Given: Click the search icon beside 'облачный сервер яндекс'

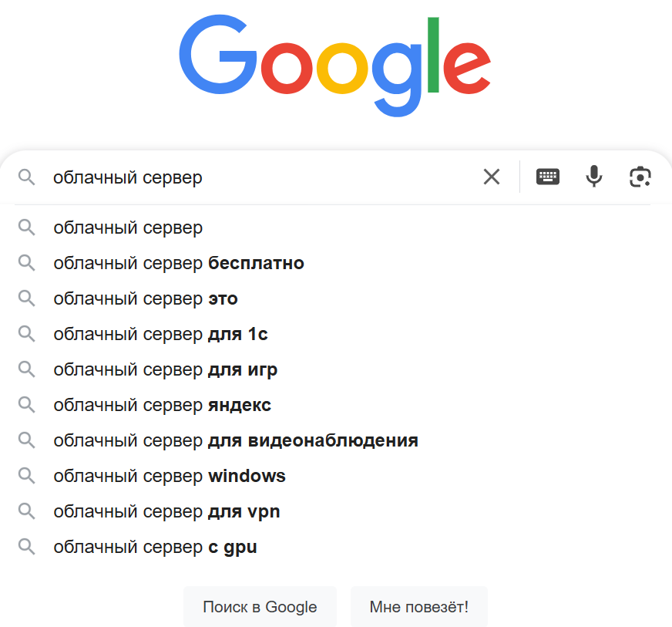Looking at the screenshot, I should pos(27,405).
